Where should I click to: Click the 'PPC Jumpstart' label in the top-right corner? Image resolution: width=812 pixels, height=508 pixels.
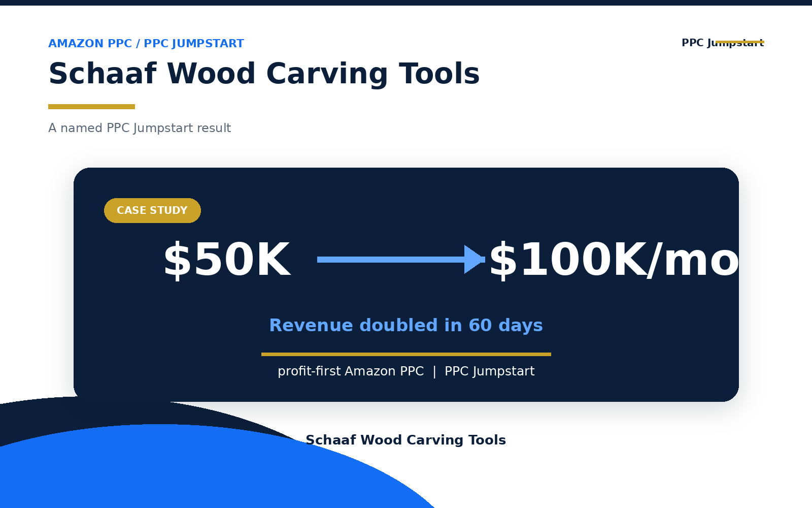click(x=723, y=43)
